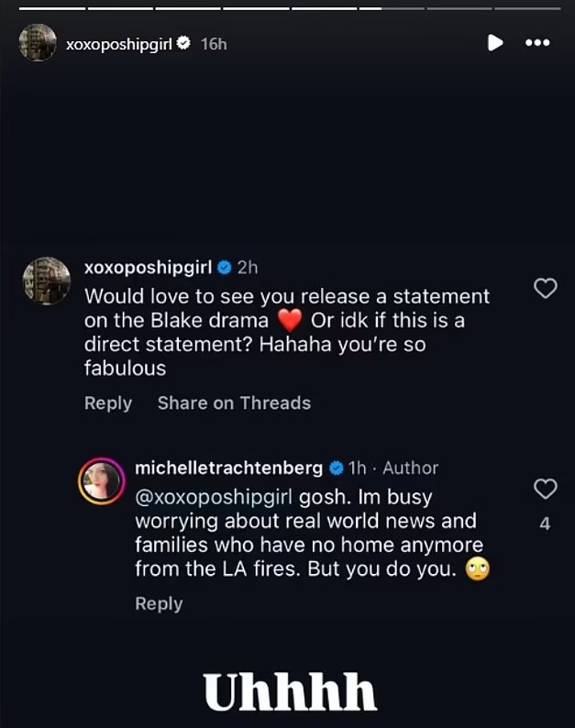Click verified badge beside michelletrachtenberg
Viewport: 575px width, 728px height.
tap(336, 468)
